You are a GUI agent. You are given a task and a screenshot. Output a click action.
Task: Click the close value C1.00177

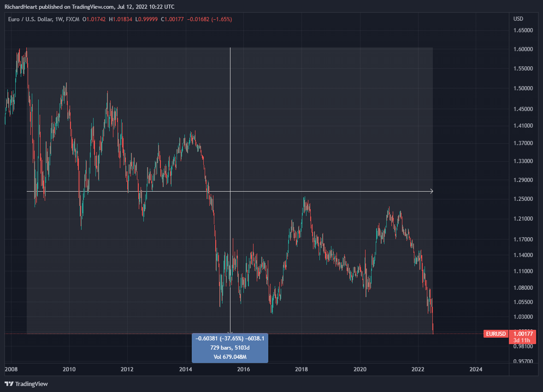172,19
